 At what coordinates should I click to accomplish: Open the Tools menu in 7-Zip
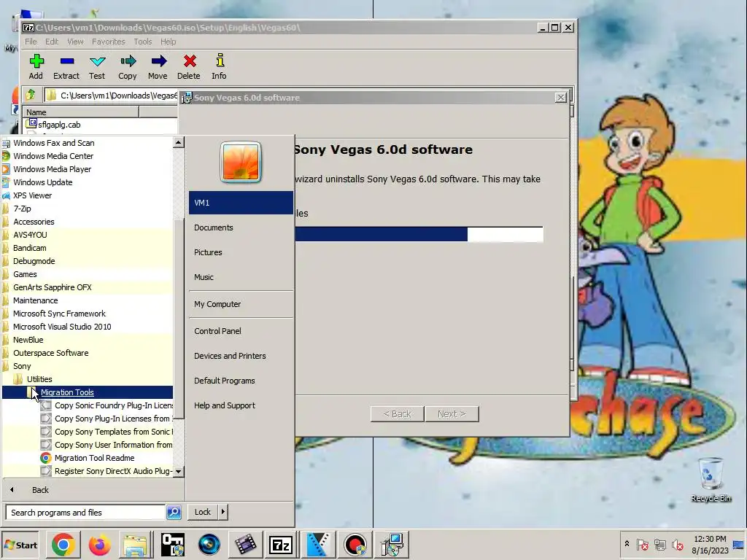[142, 42]
